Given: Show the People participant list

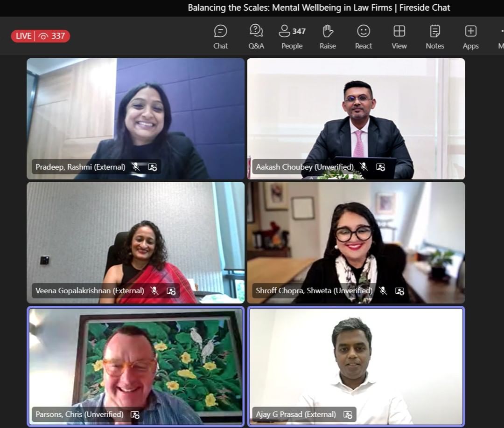Looking at the screenshot, I should click(292, 37).
